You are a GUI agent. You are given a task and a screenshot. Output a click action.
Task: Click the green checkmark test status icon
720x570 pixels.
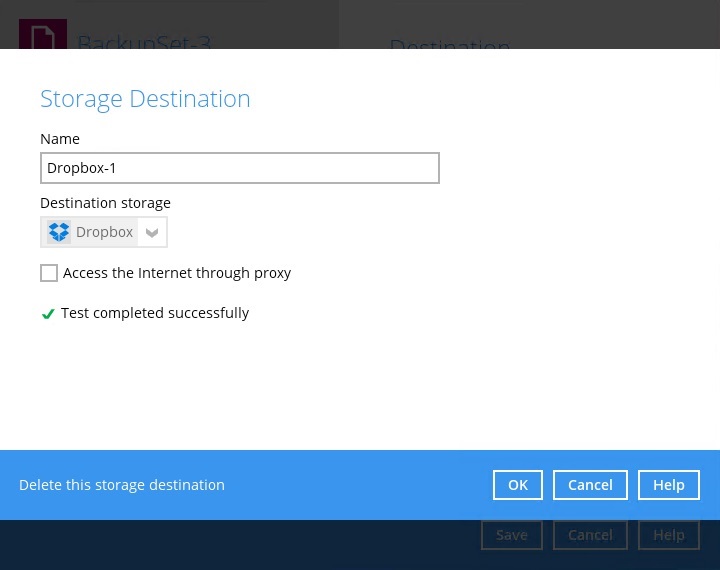coord(47,314)
